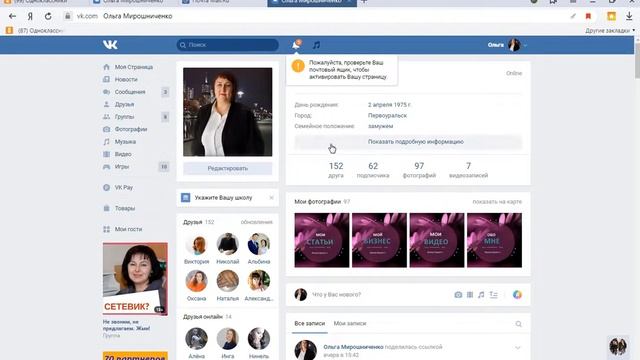Search wall posts with magnifier icon
The image size is (640, 360).
point(518,324)
